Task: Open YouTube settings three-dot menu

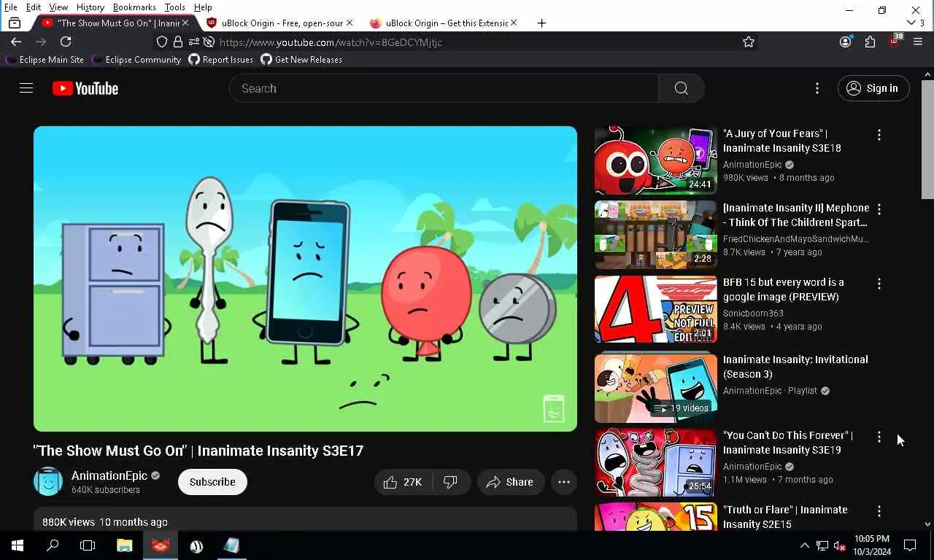Action: (x=817, y=88)
